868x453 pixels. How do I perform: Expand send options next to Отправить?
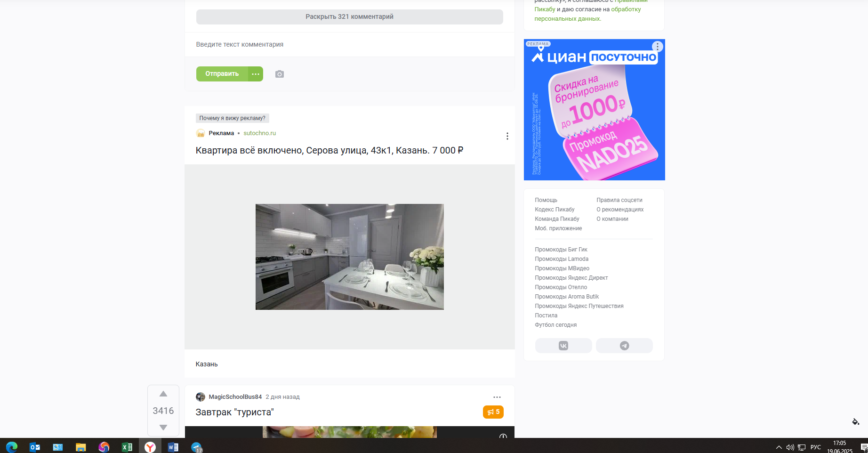pyautogui.click(x=256, y=74)
